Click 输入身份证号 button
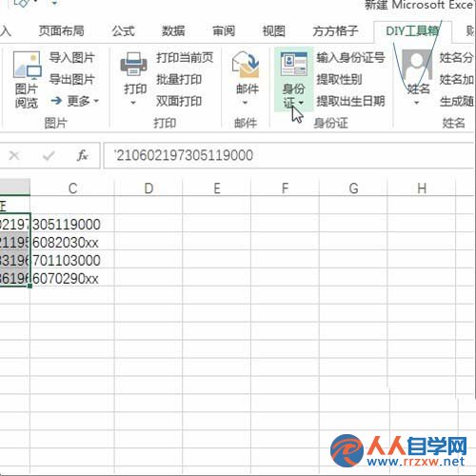Viewport: 476px width, 476px height. click(350, 57)
